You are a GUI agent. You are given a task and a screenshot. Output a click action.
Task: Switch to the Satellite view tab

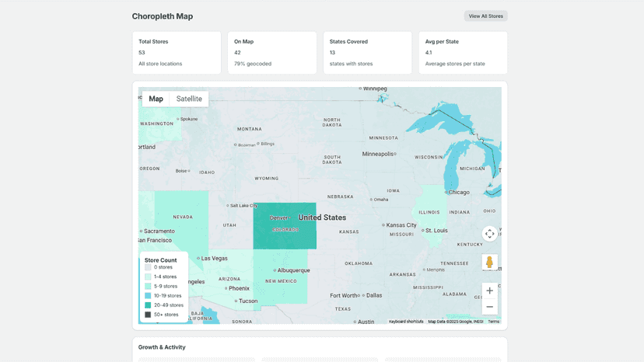pos(189,99)
